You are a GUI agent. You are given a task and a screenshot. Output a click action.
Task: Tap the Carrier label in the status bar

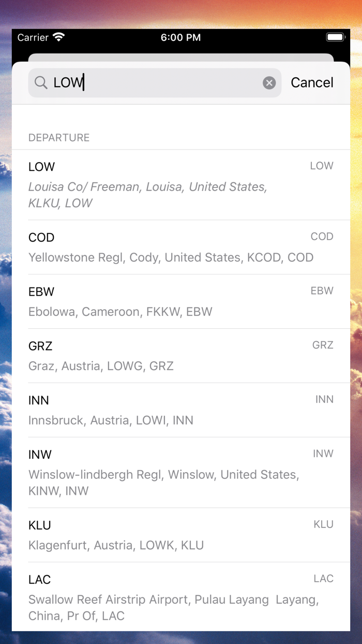point(33,37)
